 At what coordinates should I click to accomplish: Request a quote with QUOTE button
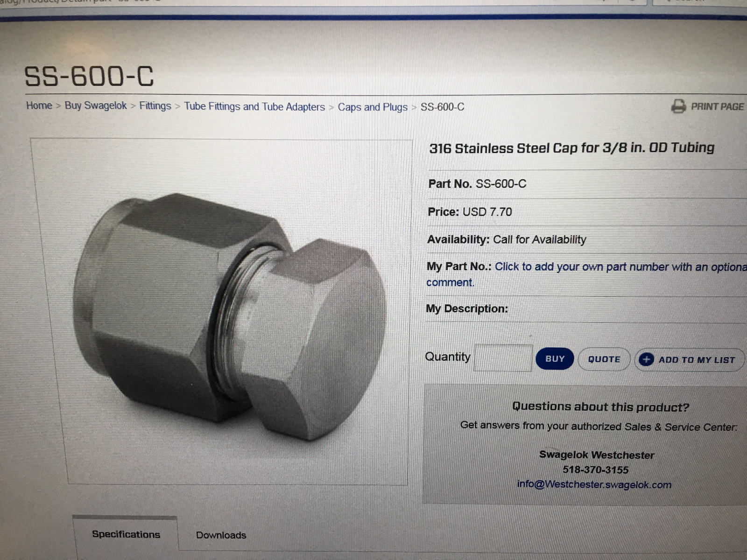coord(604,359)
